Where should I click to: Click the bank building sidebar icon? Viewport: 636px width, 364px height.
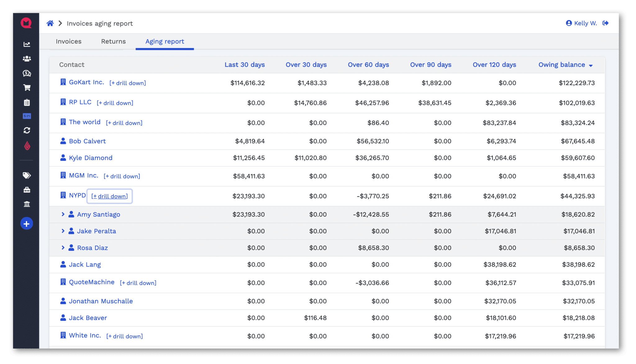click(x=27, y=204)
